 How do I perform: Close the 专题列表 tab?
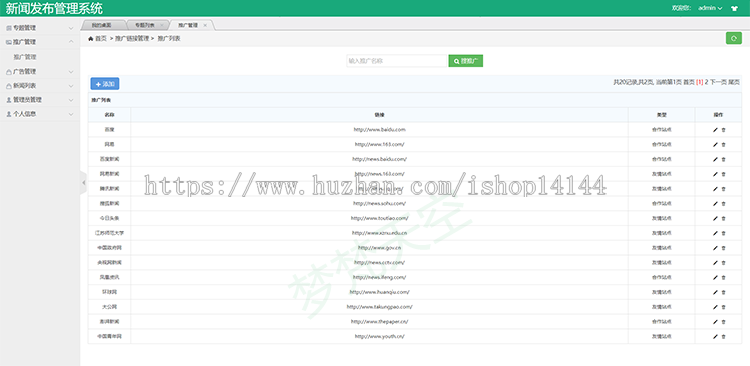pyautogui.click(x=162, y=25)
